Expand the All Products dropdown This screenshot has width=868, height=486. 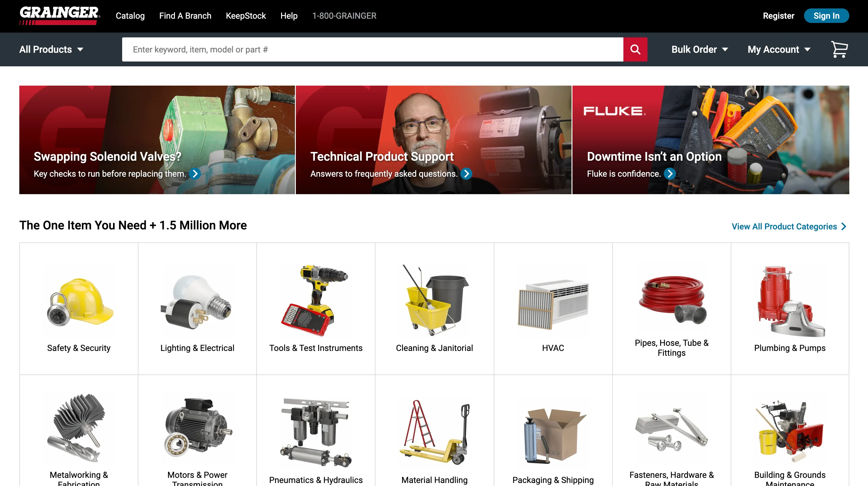pyautogui.click(x=51, y=49)
